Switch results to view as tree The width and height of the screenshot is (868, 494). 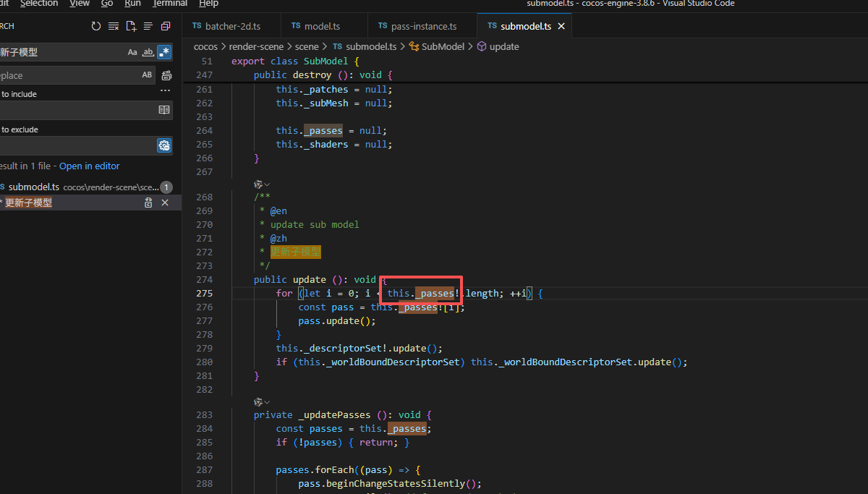point(148,26)
